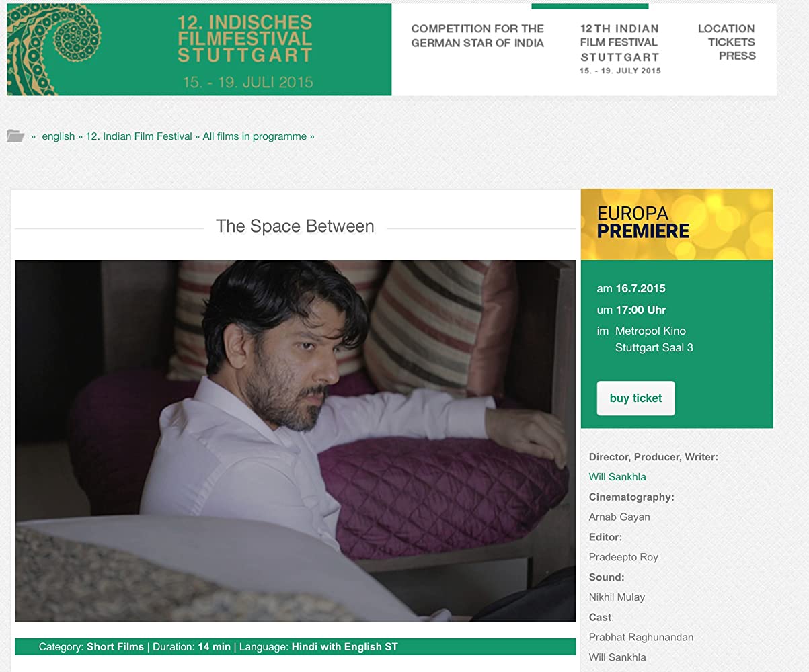
Task: Select '12th Indian Film Festival Stuttgart' menu item
Action: coord(620,48)
